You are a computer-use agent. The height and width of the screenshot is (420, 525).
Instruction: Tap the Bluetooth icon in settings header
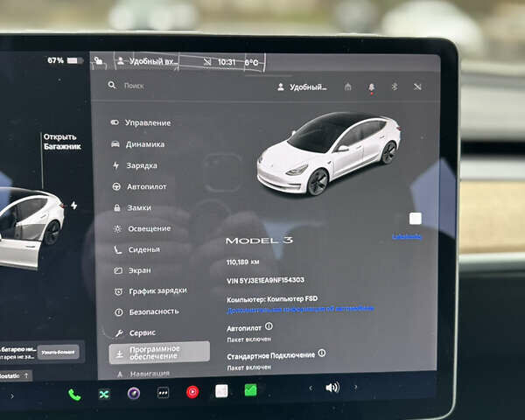click(394, 87)
